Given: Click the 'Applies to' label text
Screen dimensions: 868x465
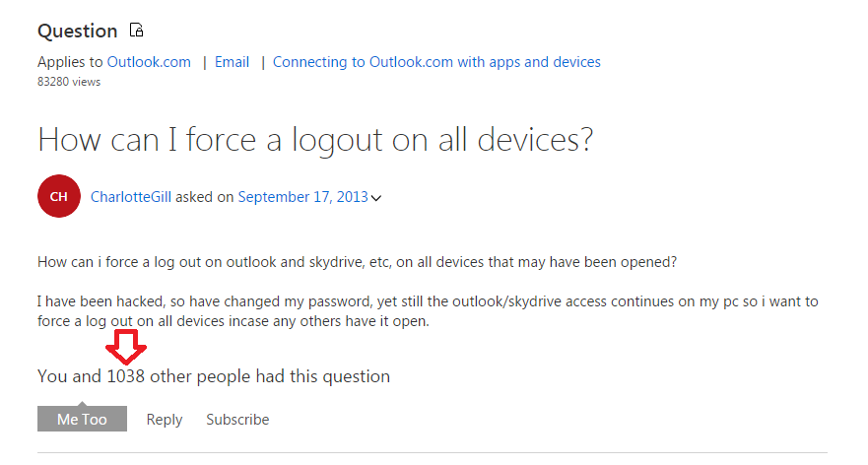Looking at the screenshot, I should [x=70, y=62].
